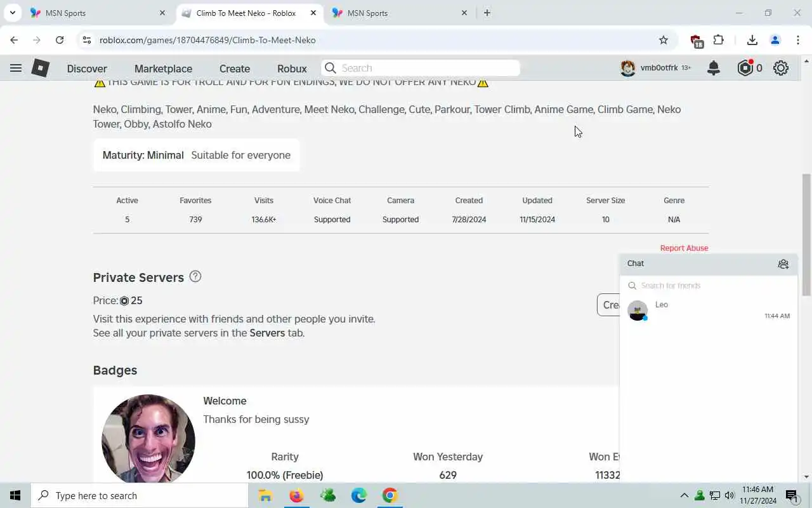Open the Robux balance icon
Screen dimensions: 812x508
tap(745, 68)
